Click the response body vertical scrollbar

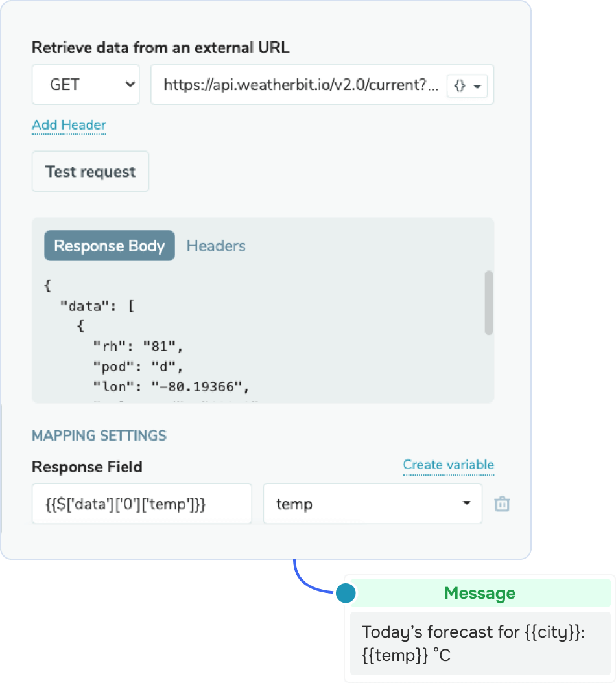pyautogui.click(x=489, y=302)
